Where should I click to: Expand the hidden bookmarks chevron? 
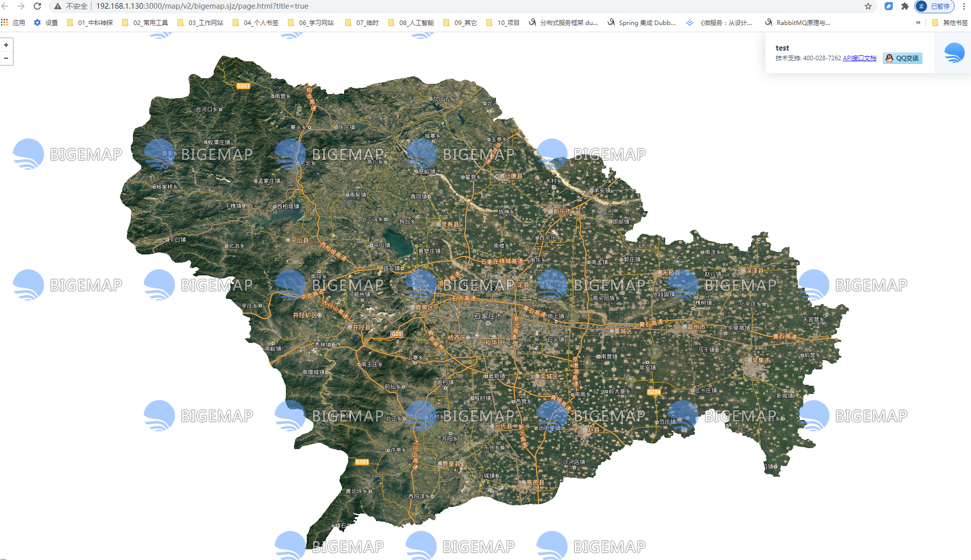pyautogui.click(x=918, y=22)
